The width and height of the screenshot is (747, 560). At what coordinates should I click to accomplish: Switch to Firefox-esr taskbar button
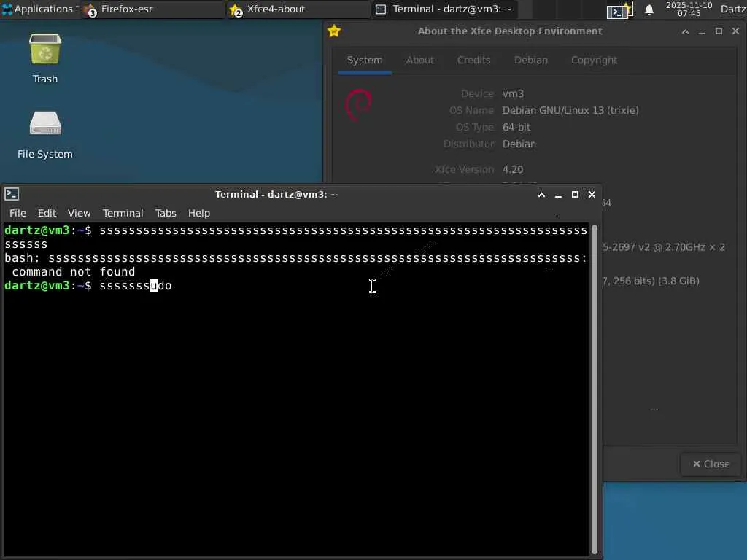pyautogui.click(x=152, y=9)
